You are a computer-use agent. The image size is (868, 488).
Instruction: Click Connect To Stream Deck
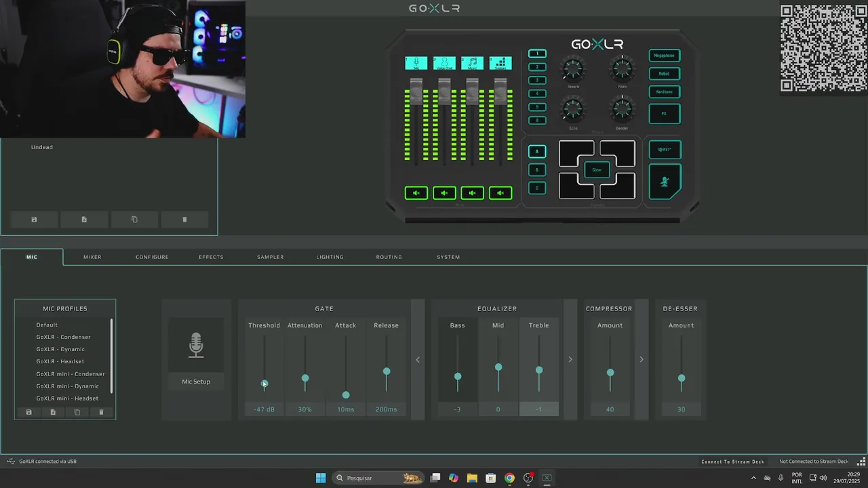[732, 462]
